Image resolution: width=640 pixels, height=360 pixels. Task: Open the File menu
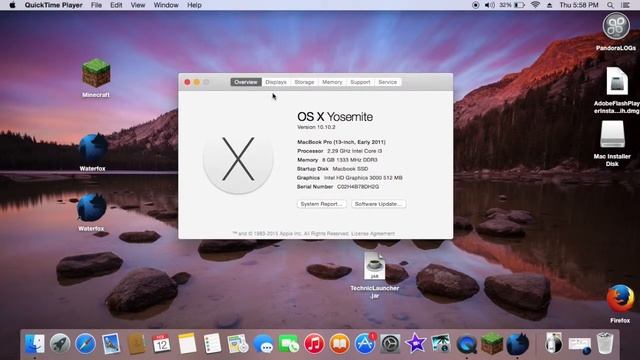pyautogui.click(x=96, y=5)
